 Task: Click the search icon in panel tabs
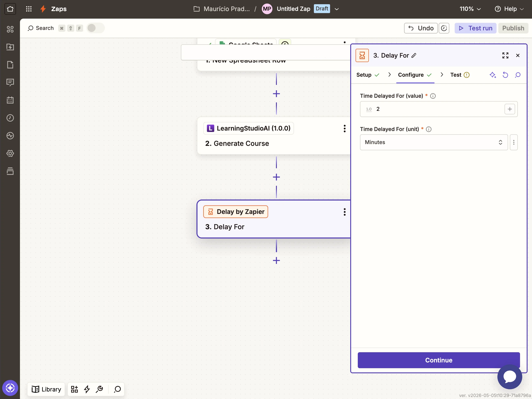pos(518,75)
